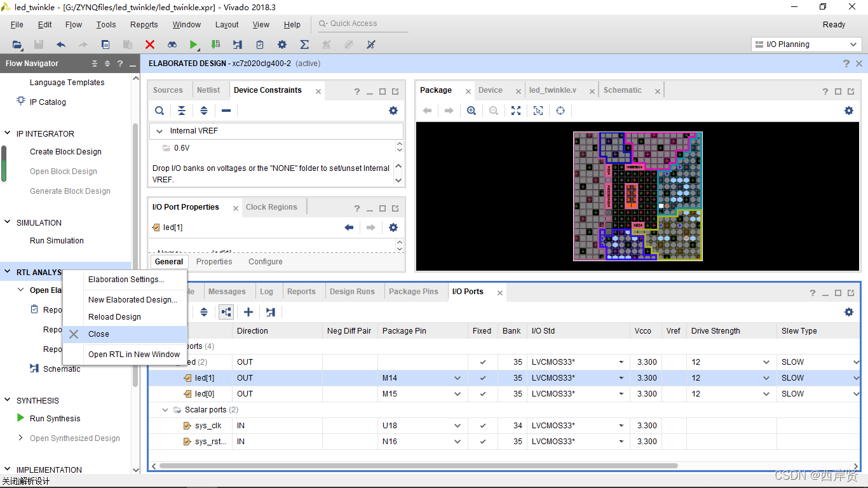Open Package Pin dropdown for led[1] (M14)

point(458,378)
